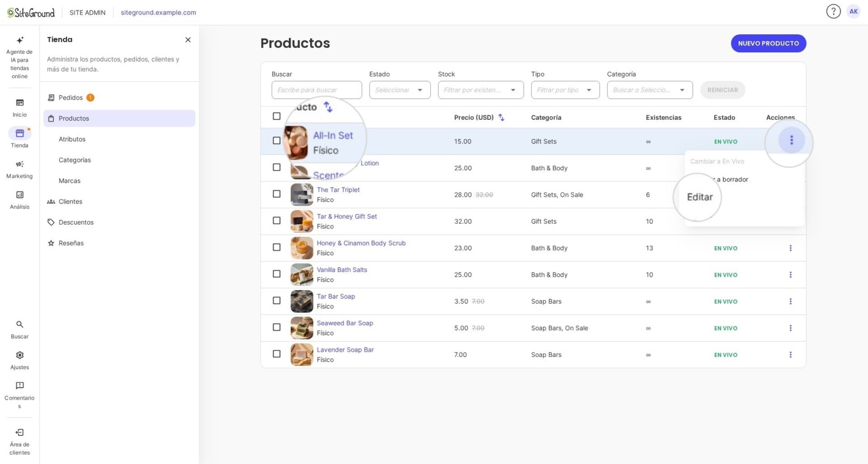Open Honey & Cinamon Body Scrub link

361,243
